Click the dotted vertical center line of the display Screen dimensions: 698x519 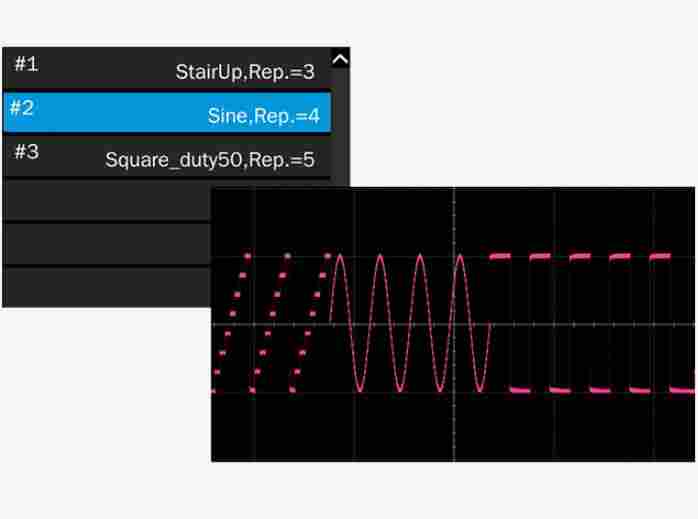pos(454,220)
